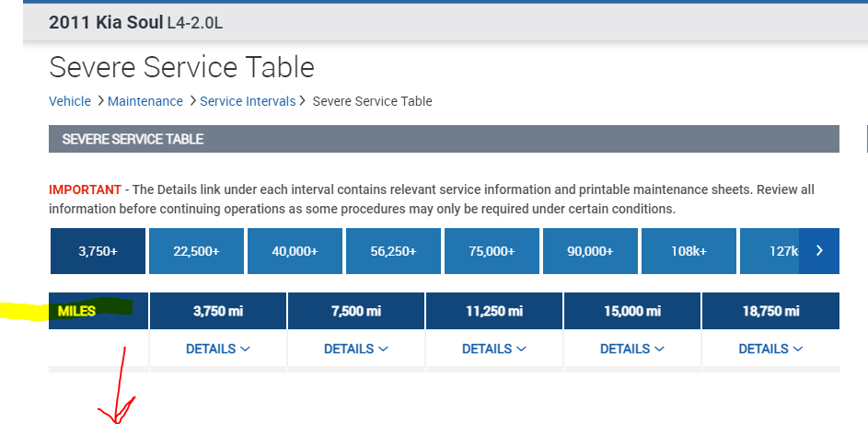868x424 pixels.
Task: Open the Maintenance breadcrumb link
Action: click(145, 101)
